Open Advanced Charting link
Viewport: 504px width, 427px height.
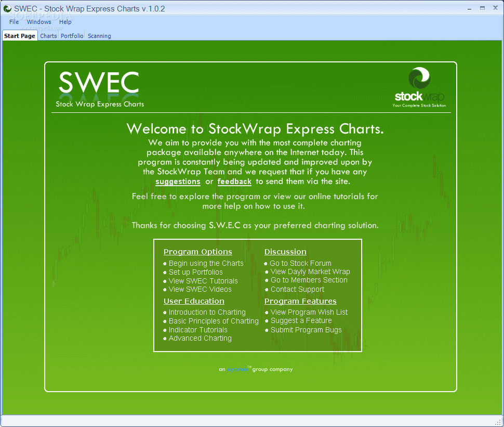coord(200,338)
